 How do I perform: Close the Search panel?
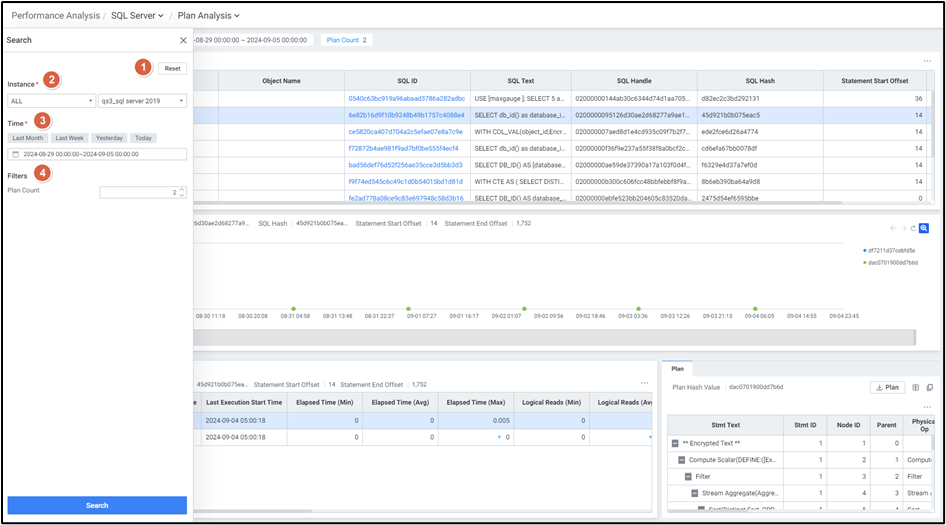[x=183, y=41]
